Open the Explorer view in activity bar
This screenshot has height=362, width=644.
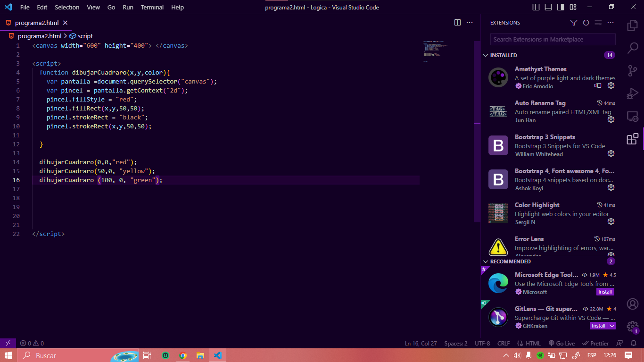coord(632,25)
